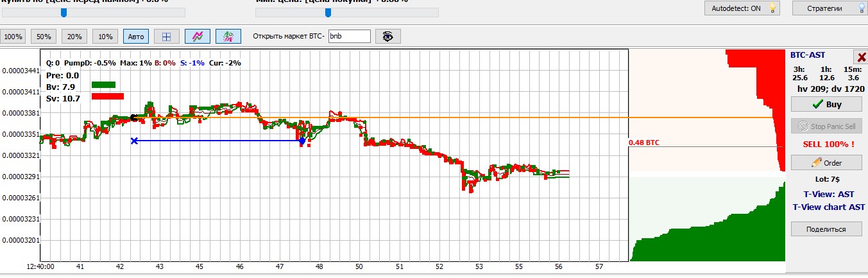Click the Stop Panic Sell button
868x278 pixels.
(x=826, y=126)
